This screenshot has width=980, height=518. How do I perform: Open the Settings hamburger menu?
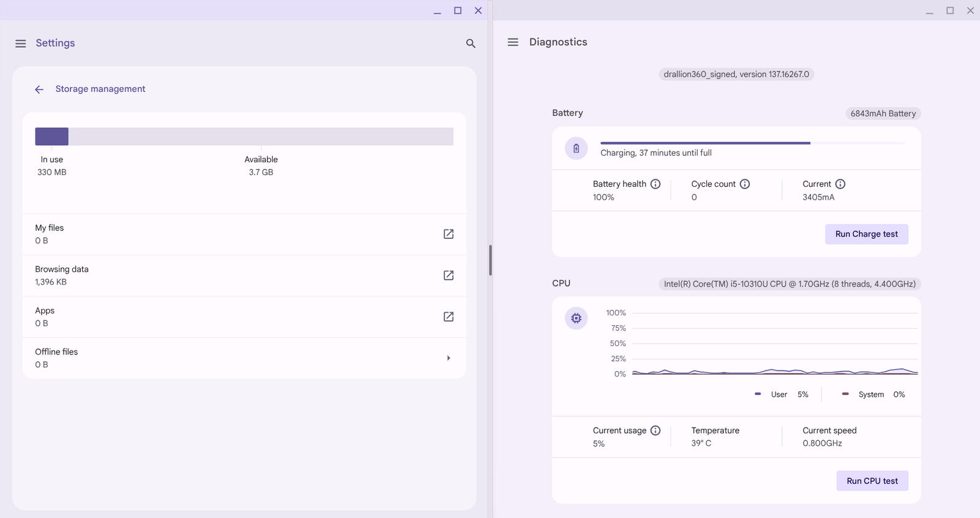tap(21, 43)
